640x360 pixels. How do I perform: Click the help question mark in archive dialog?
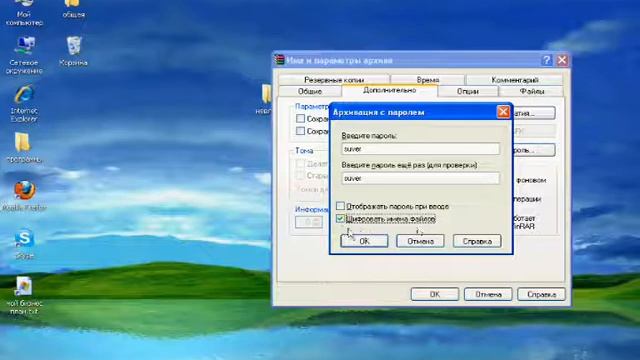click(x=546, y=60)
